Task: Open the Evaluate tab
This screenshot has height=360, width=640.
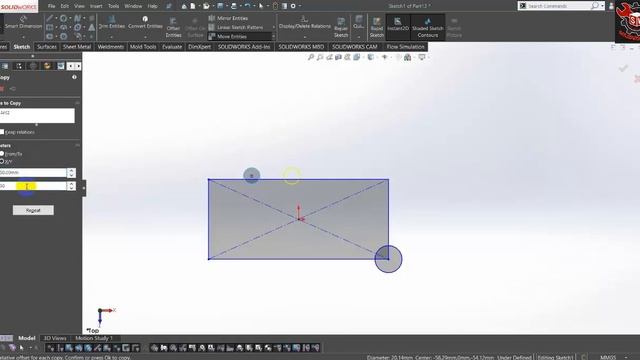Action: click(x=172, y=47)
